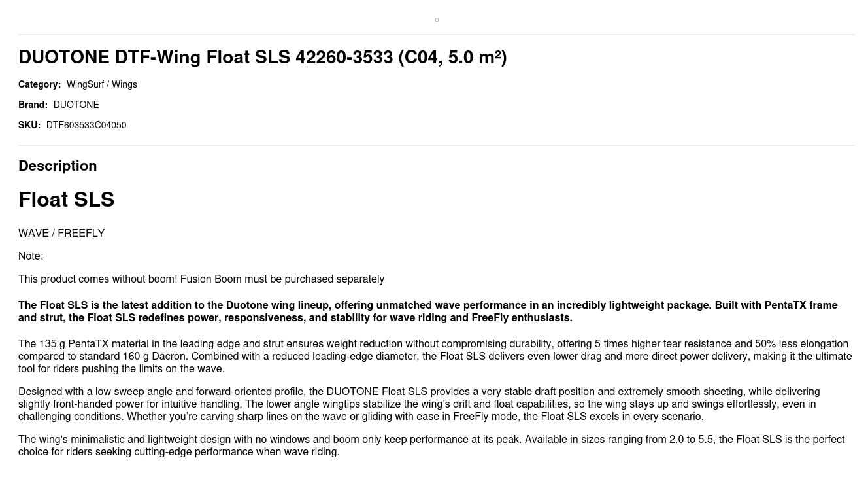Click the paragraph about minimalistic lightweight design
This screenshot has width=868, height=488.
click(x=431, y=445)
